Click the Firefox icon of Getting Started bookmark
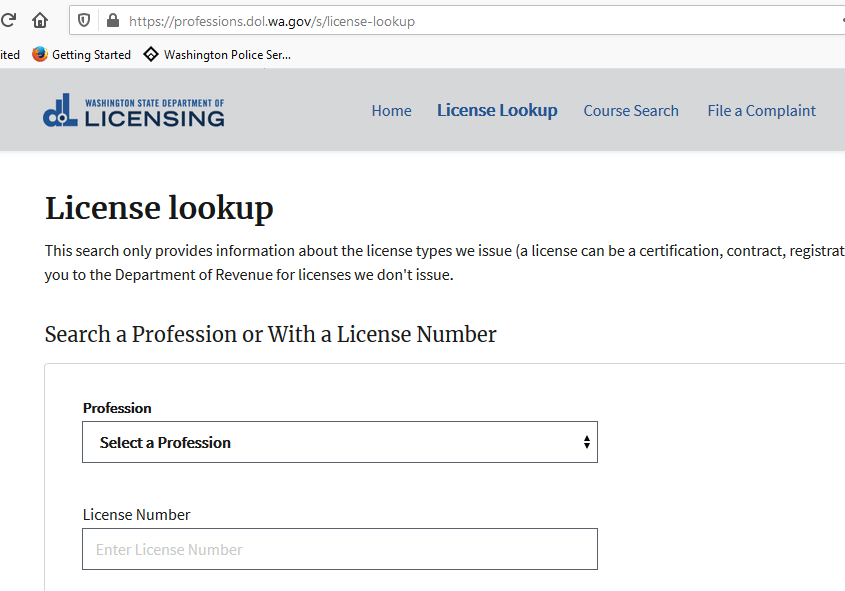The width and height of the screenshot is (845, 591). pos(40,54)
